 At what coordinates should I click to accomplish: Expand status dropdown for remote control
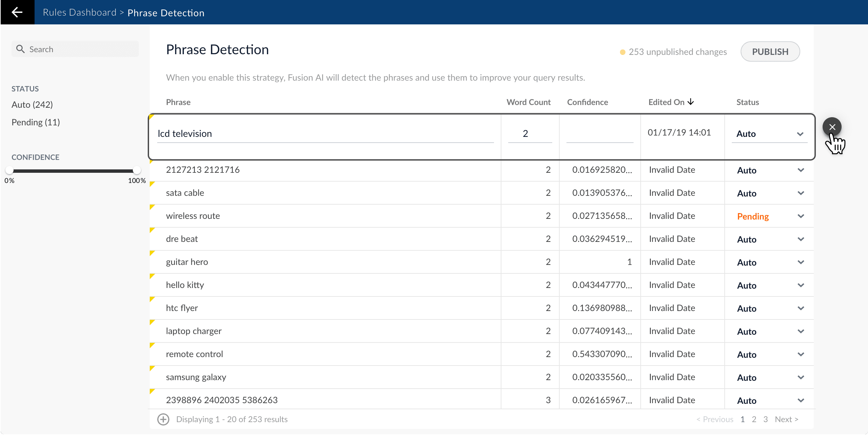coord(801,354)
